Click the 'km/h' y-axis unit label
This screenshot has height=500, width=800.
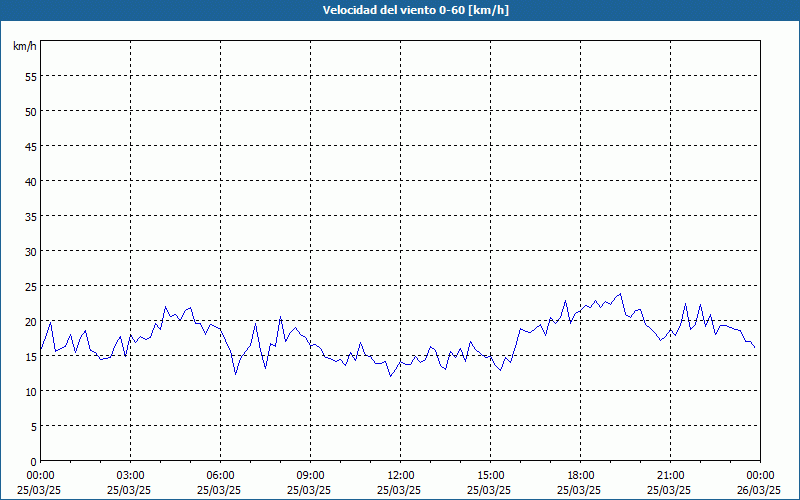[x=25, y=46]
